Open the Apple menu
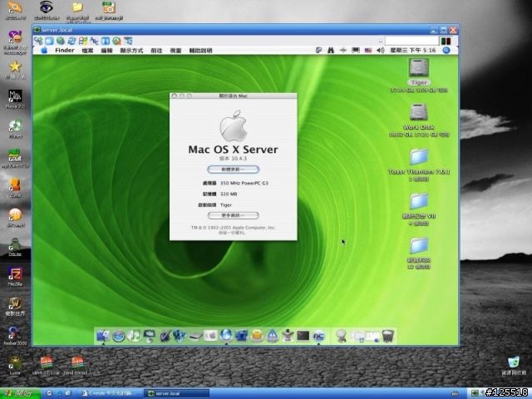Image resolution: width=532 pixels, height=399 pixels. [44, 51]
